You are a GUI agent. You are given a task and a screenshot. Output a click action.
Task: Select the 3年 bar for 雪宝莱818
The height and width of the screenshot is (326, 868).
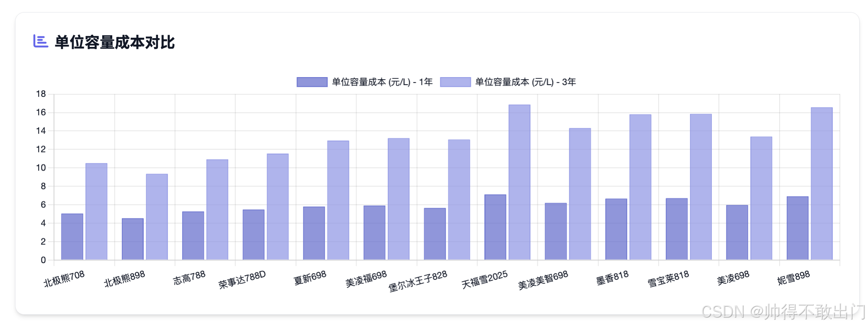point(701,187)
